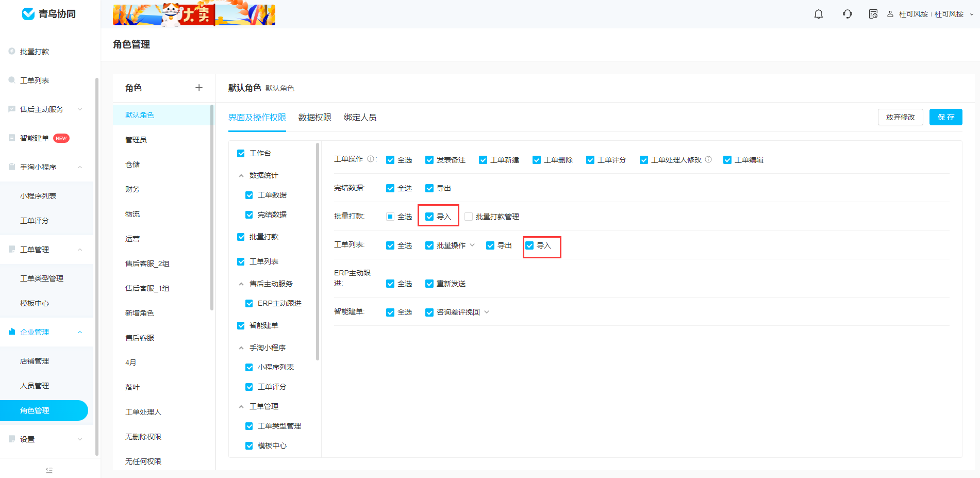The height and width of the screenshot is (478, 980).
Task: Open the task list icon in header
Action: [873, 14]
